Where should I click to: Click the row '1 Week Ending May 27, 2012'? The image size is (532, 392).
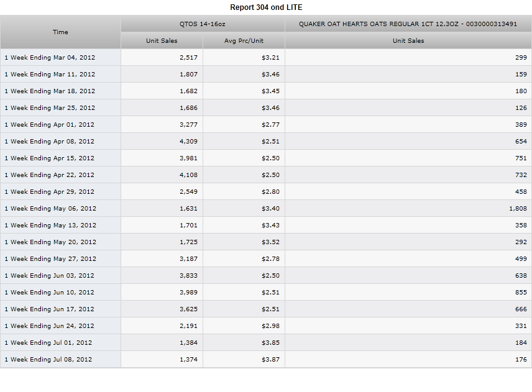pos(266,258)
